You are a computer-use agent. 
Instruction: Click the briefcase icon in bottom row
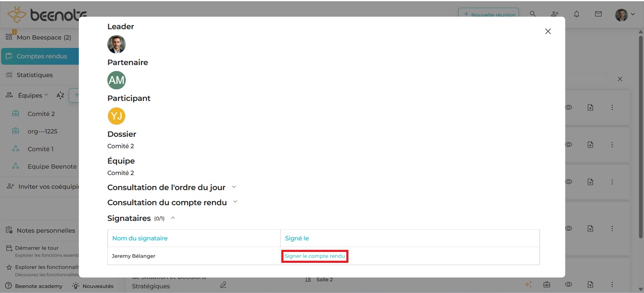tap(547, 284)
